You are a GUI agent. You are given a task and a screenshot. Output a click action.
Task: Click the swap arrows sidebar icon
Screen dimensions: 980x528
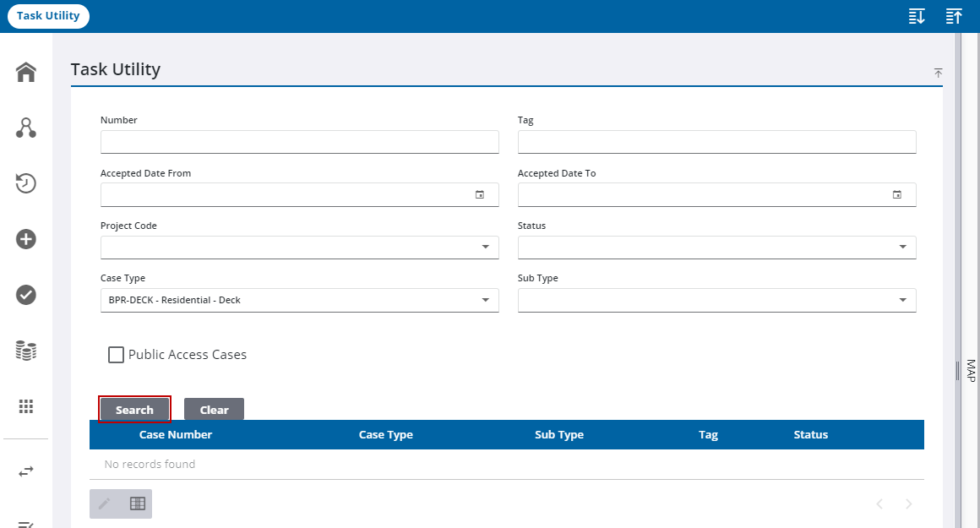click(26, 471)
